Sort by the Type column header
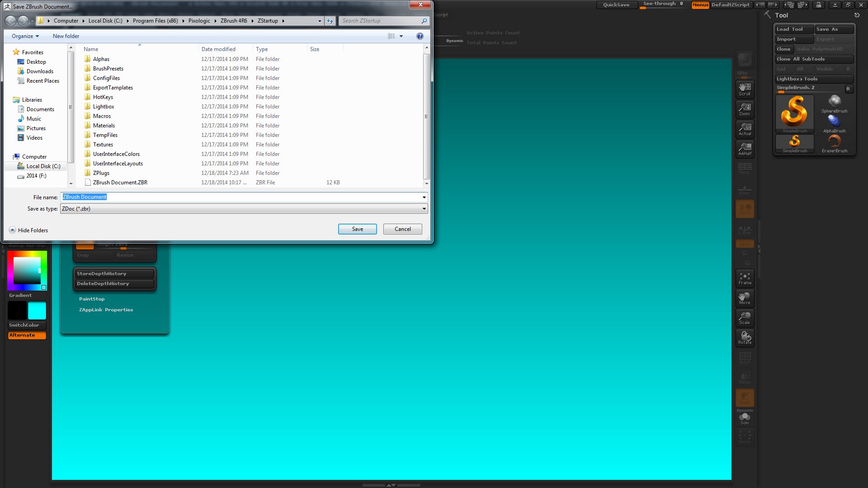The height and width of the screenshot is (488, 868). click(279, 49)
